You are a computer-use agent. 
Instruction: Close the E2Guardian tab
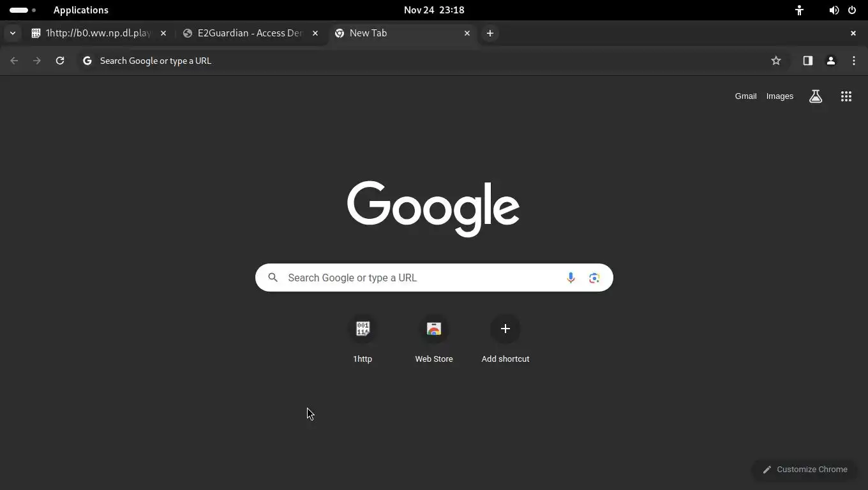tap(315, 33)
